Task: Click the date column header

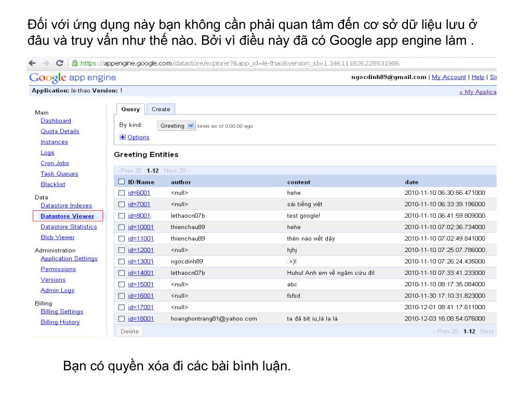Action: point(411,182)
